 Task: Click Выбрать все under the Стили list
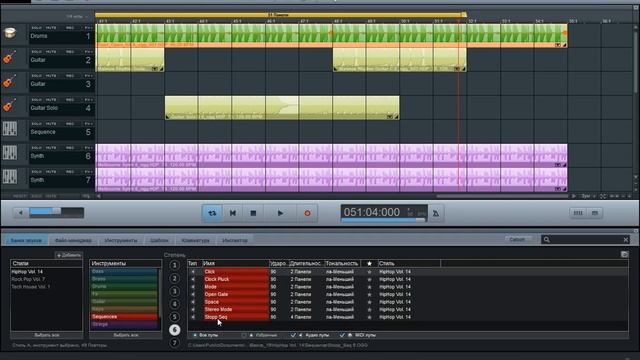(x=47, y=335)
